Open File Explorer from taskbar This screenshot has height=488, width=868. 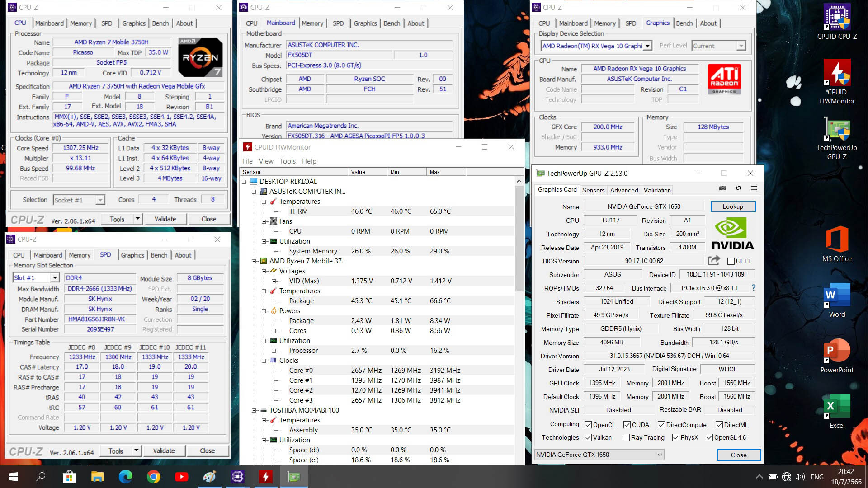pos(97,477)
